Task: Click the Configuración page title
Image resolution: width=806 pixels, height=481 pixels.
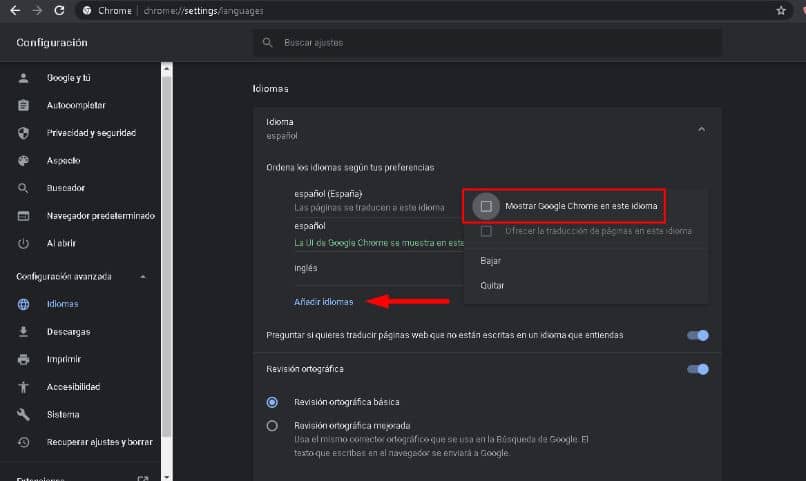Action: [52, 43]
